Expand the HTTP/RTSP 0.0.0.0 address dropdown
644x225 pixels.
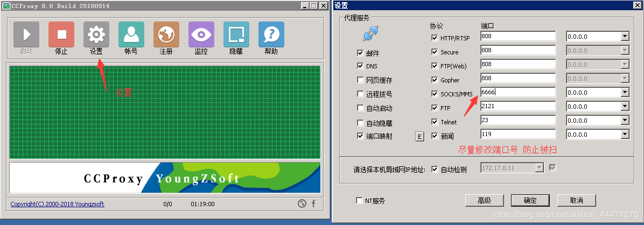(625, 37)
